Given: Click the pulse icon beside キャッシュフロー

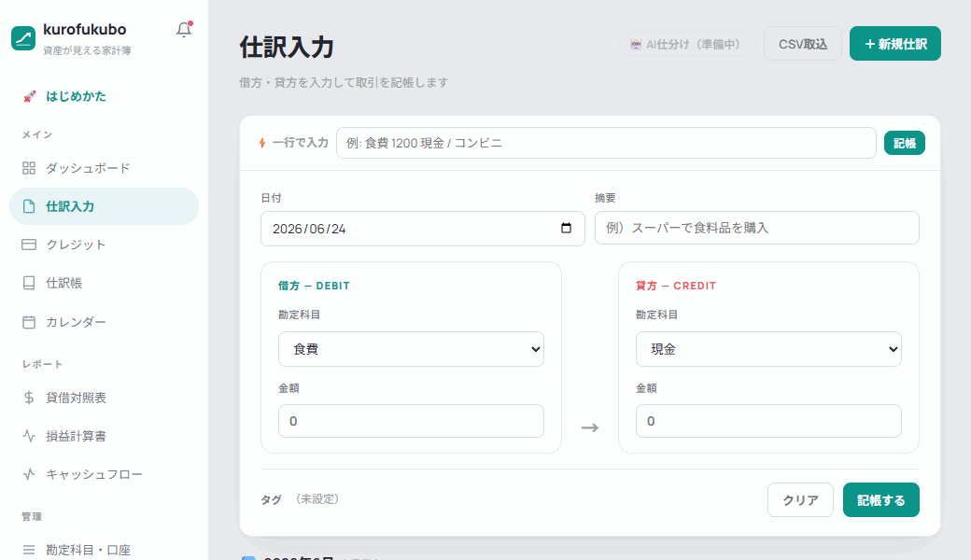Looking at the screenshot, I should 29,475.
